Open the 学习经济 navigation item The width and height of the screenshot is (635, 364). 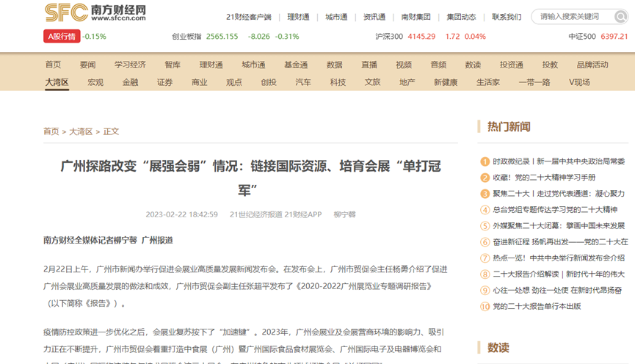[x=130, y=65]
